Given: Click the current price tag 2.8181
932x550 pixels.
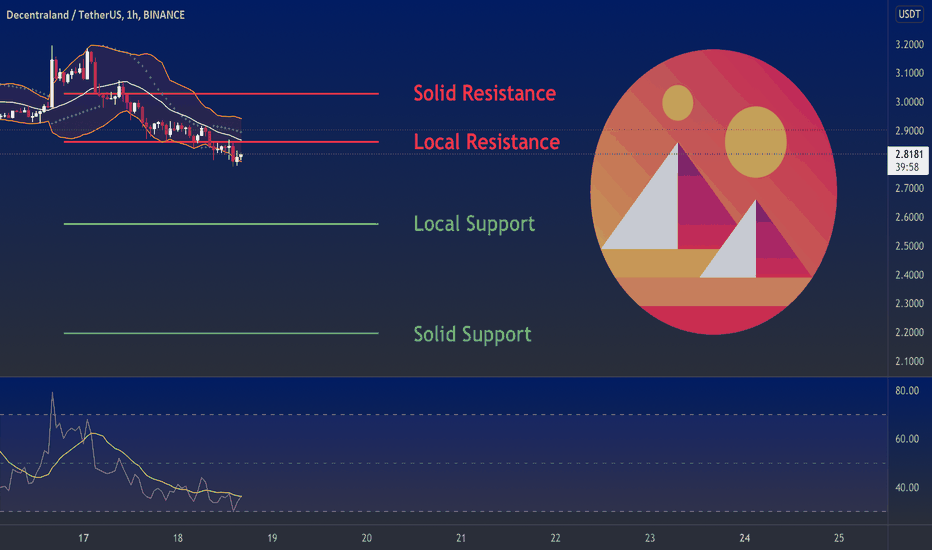Looking at the screenshot, I should 908,155.
